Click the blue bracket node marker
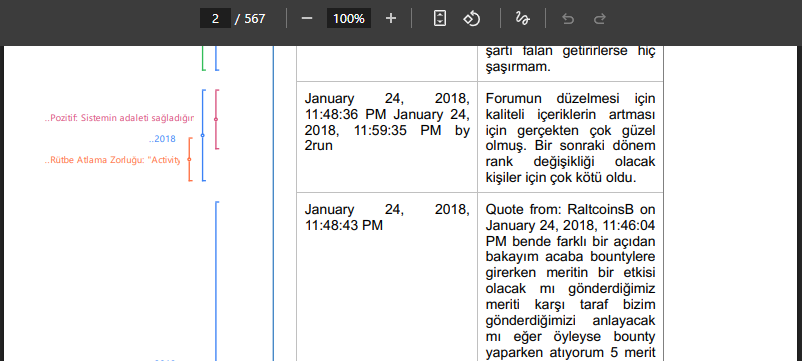This screenshot has width=802, height=361. [x=203, y=135]
